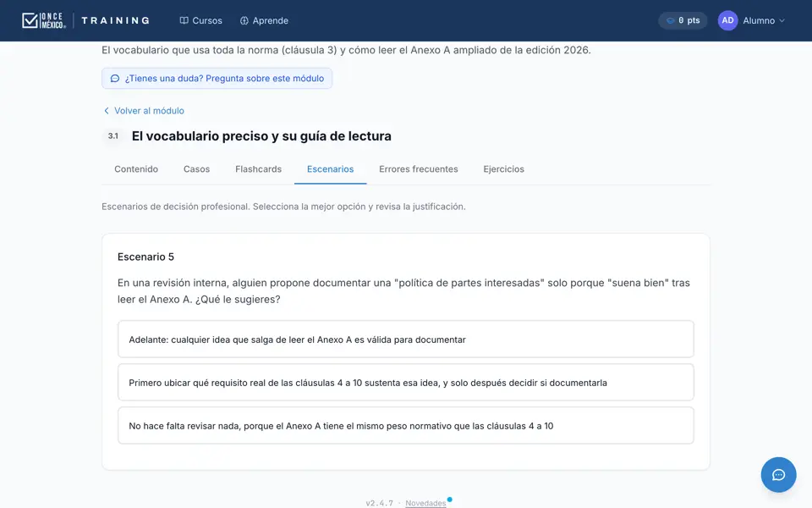
Task: Click the AD user avatar
Action: pos(727,20)
